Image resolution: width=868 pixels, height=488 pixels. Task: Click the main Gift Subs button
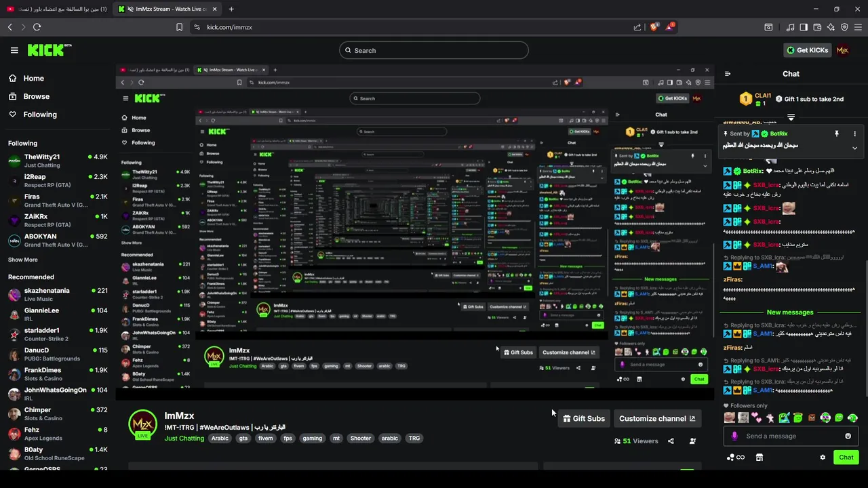[584, 418]
